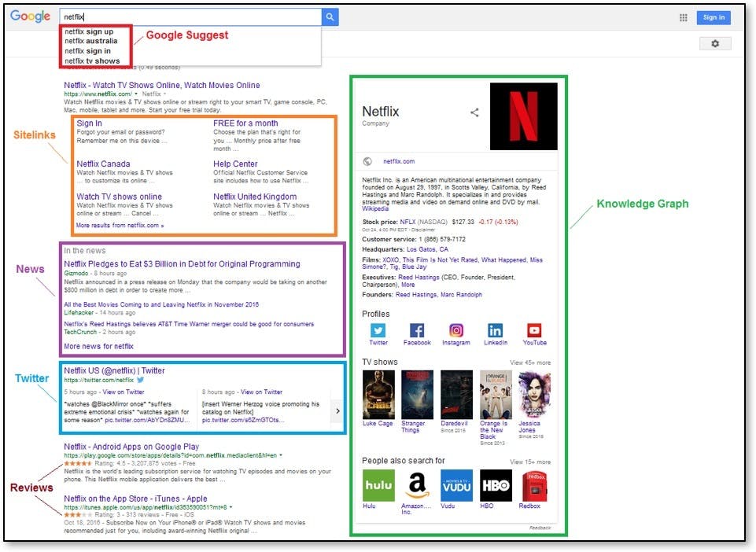Viewport: 756px width, 552px height.
Task: Click the Redbox logo tile
Action: [535, 485]
